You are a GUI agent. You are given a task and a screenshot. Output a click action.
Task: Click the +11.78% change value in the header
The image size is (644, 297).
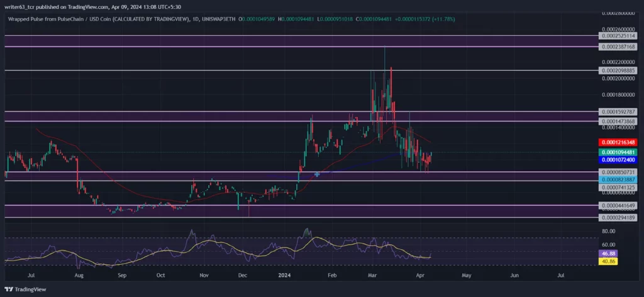pyautogui.click(x=442, y=19)
